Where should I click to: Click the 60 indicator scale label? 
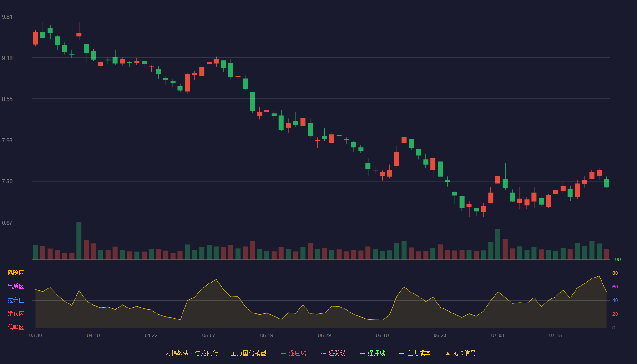615,287
